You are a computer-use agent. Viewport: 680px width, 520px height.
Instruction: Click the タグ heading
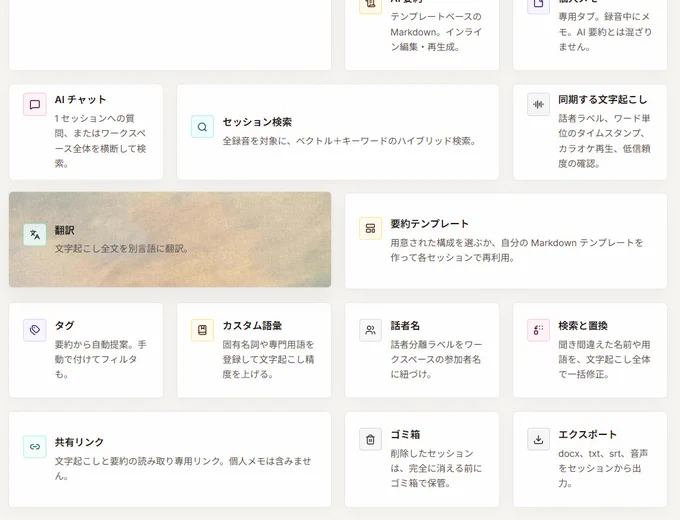click(x=65, y=326)
